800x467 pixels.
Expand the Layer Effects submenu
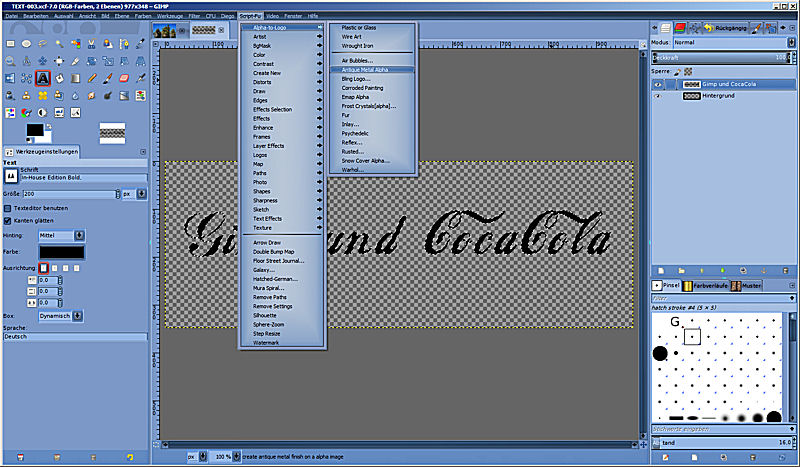point(282,146)
